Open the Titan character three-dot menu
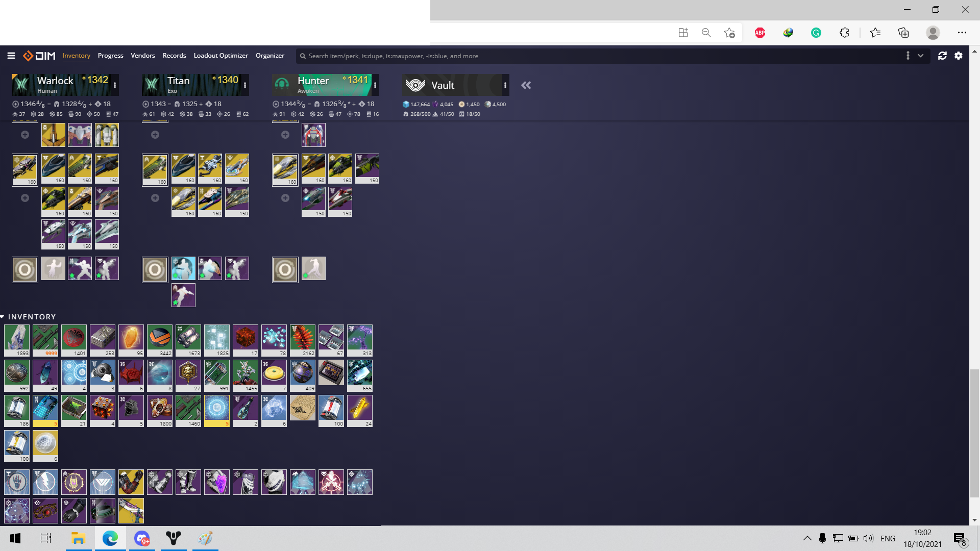 tap(245, 85)
